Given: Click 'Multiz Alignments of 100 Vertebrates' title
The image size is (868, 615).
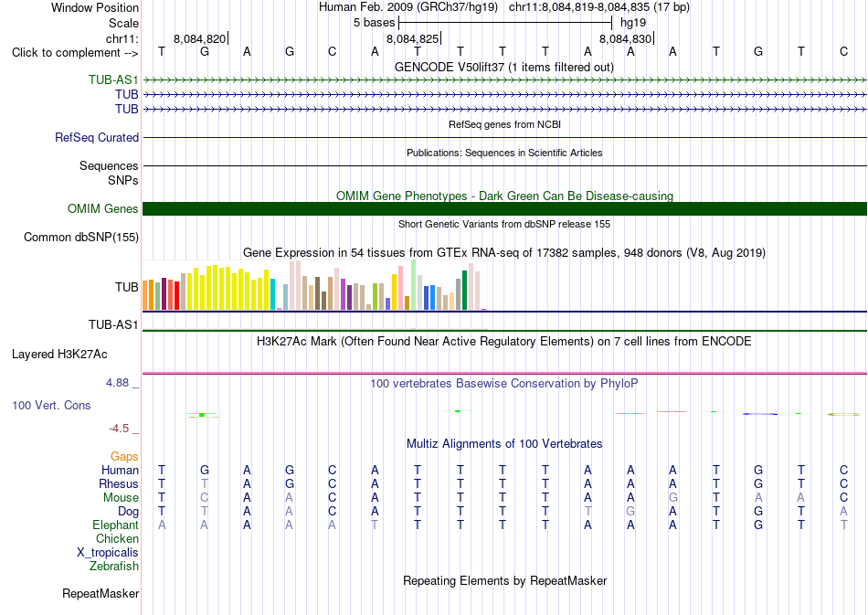Looking at the screenshot, I should coord(504,443).
